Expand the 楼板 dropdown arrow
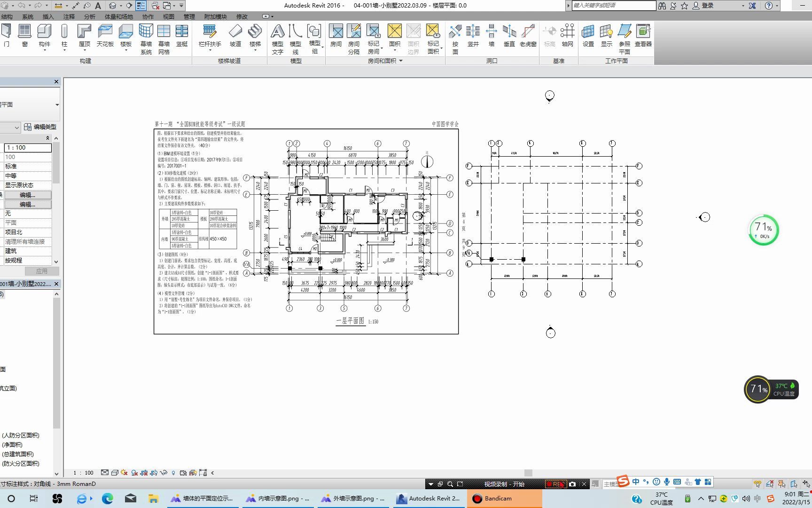 point(125,50)
